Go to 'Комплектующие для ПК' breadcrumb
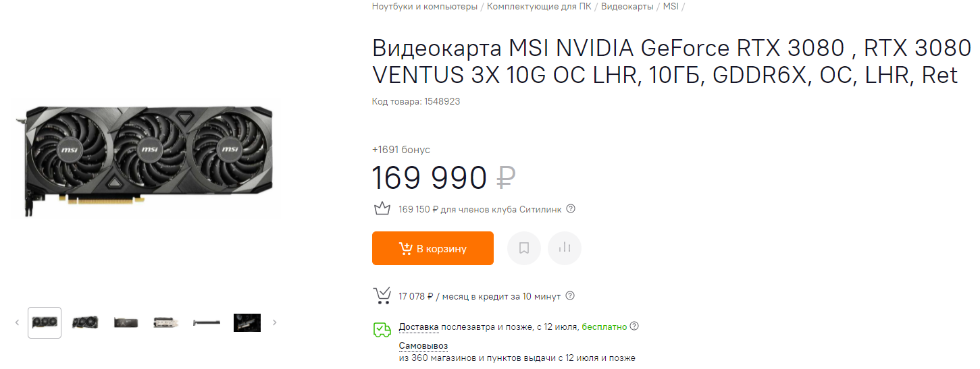 coord(538,7)
